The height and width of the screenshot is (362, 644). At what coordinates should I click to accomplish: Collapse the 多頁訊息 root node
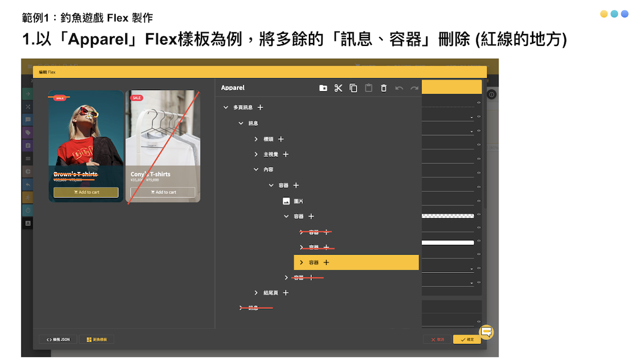(225, 107)
